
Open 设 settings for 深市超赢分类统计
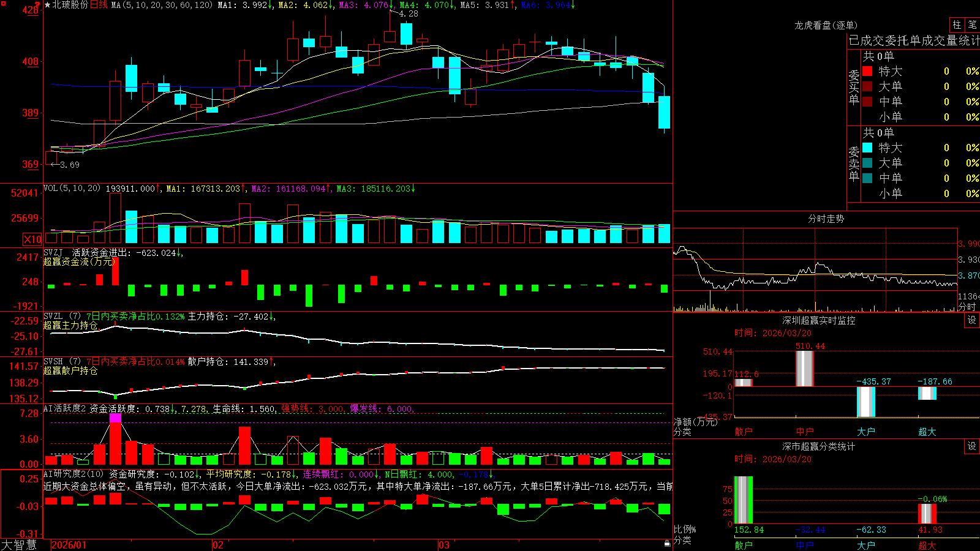[x=972, y=446]
